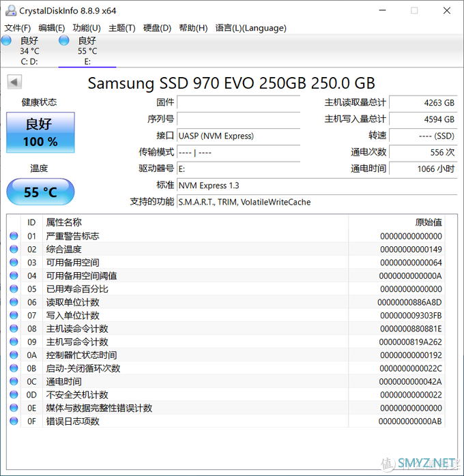The width and height of the screenshot is (464, 476).
Task: Click status icon for row 07 写入单位计数
Action: (x=14, y=315)
